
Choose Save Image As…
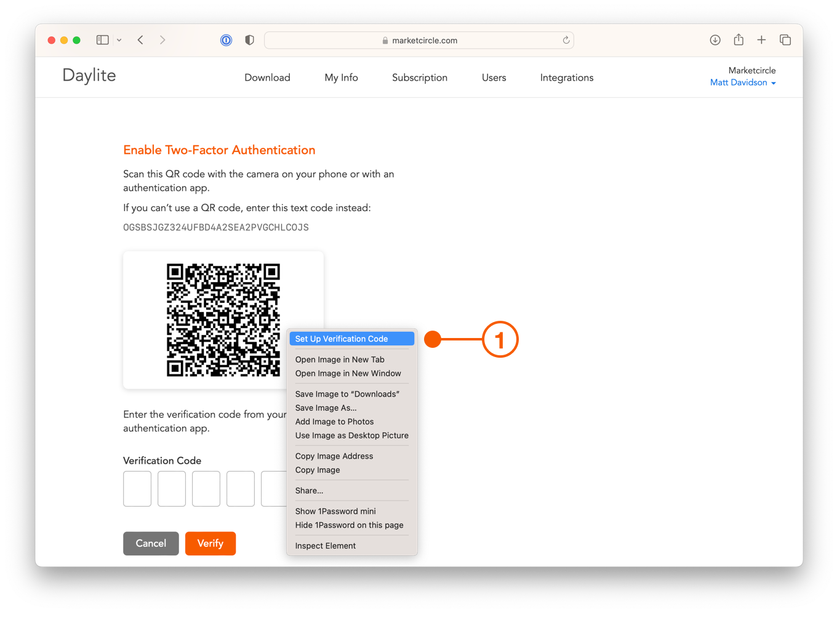coord(352,408)
